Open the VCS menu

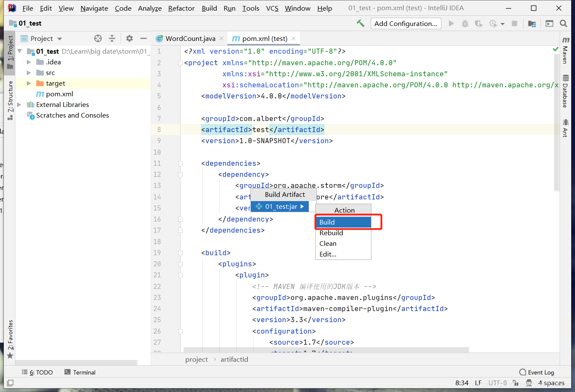pyautogui.click(x=272, y=8)
